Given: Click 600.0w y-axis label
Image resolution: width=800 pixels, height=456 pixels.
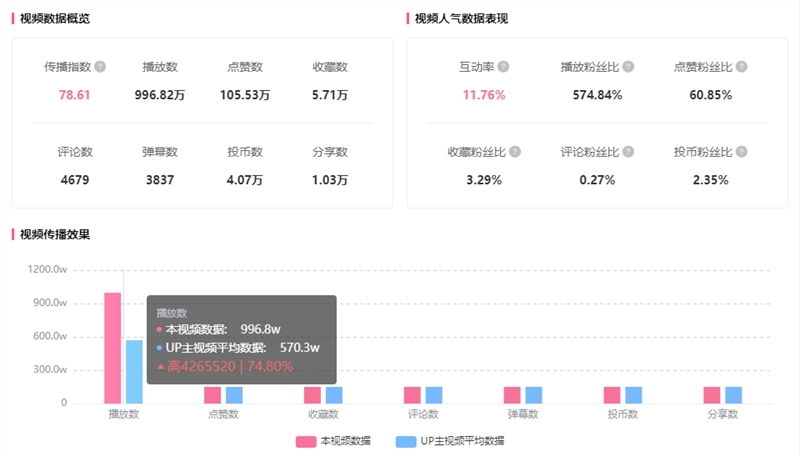Looking at the screenshot, I should pos(50,336).
